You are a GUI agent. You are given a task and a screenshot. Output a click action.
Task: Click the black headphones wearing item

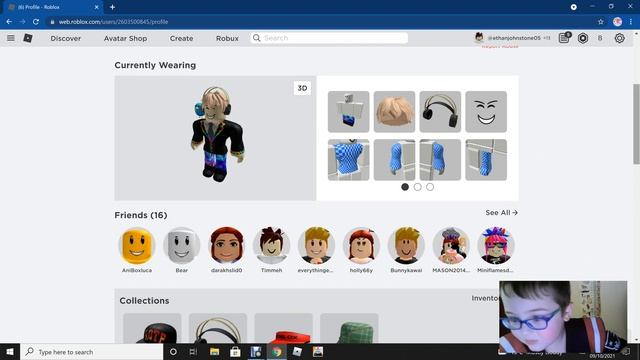click(440, 112)
